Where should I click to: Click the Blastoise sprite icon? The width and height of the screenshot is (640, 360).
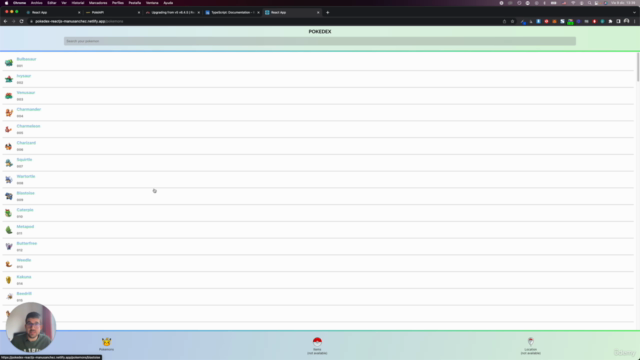coord(9,196)
